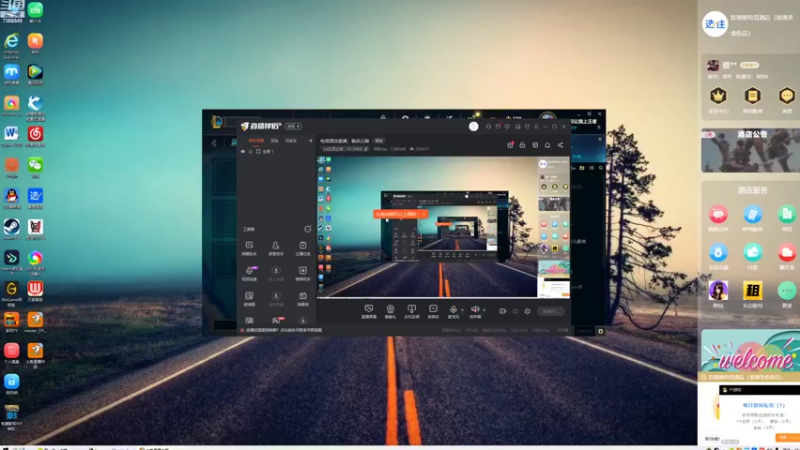Open Internet Explorer desktop shortcut

(11, 43)
